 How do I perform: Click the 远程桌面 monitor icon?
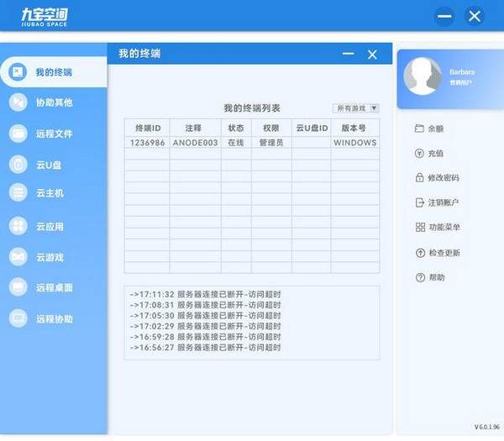(x=18, y=287)
